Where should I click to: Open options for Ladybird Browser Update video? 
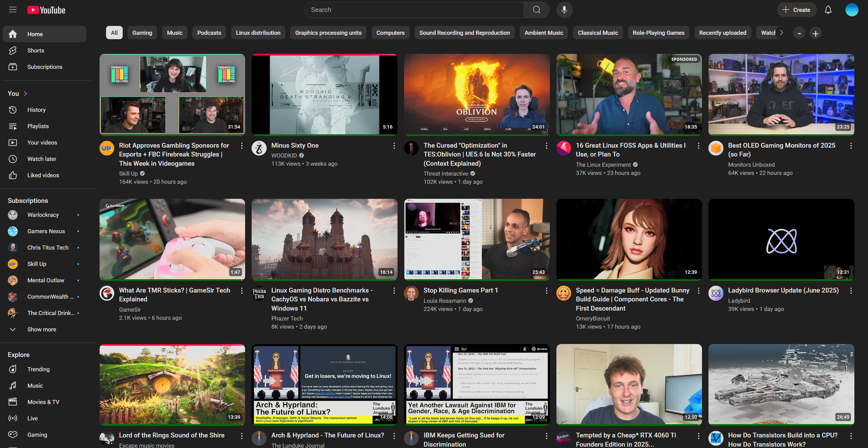(851, 290)
